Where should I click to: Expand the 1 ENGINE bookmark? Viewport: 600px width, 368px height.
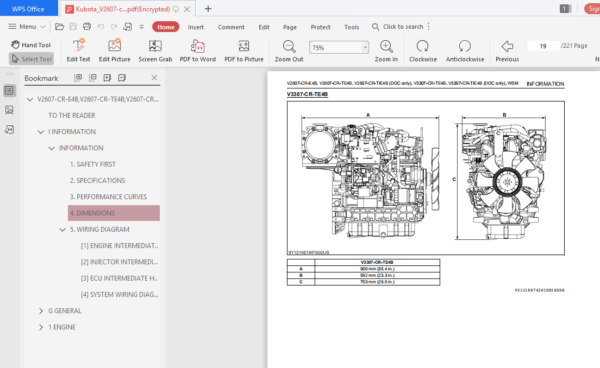(x=41, y=327)
